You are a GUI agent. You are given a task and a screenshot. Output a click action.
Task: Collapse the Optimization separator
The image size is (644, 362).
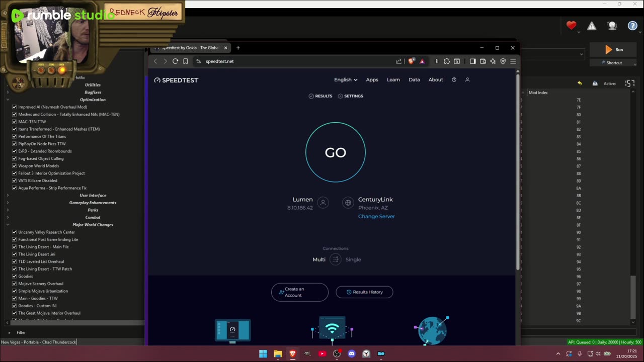tap(8, 100)
